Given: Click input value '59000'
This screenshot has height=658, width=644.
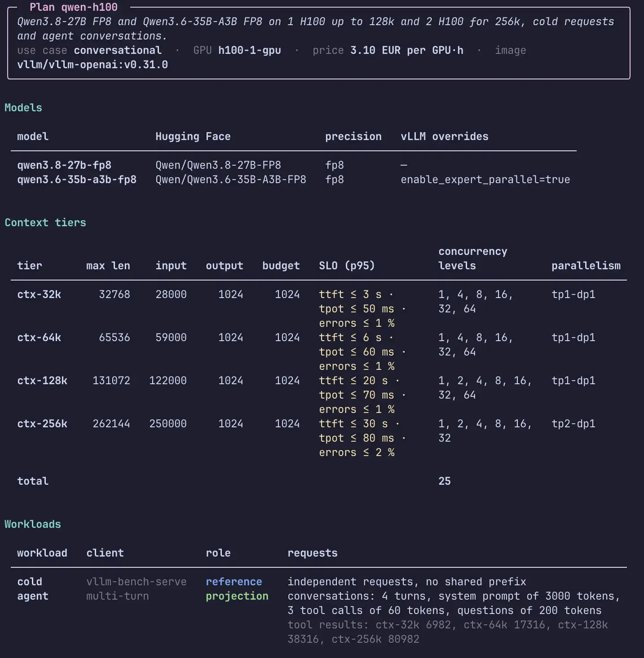Looking at the screenshot, I should pyautogui.click(x=171, y=338).
